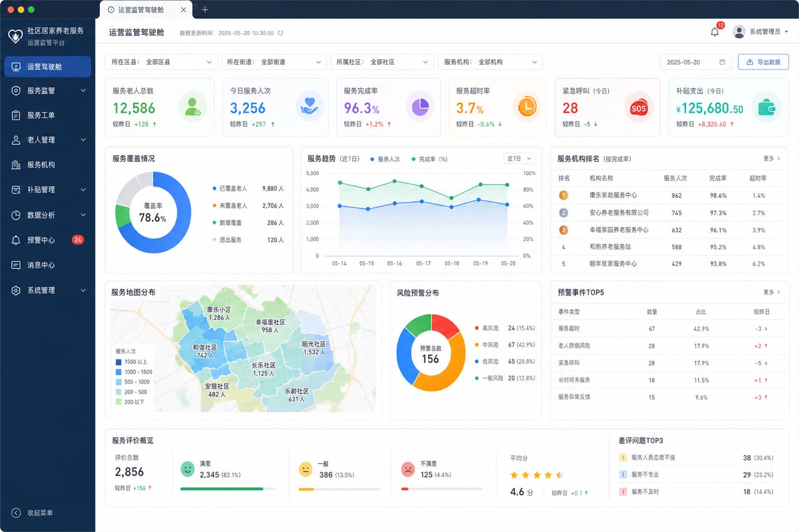Open 消息中心 menu item
This screenshot has width=799, height=532.
coord(47,265)
